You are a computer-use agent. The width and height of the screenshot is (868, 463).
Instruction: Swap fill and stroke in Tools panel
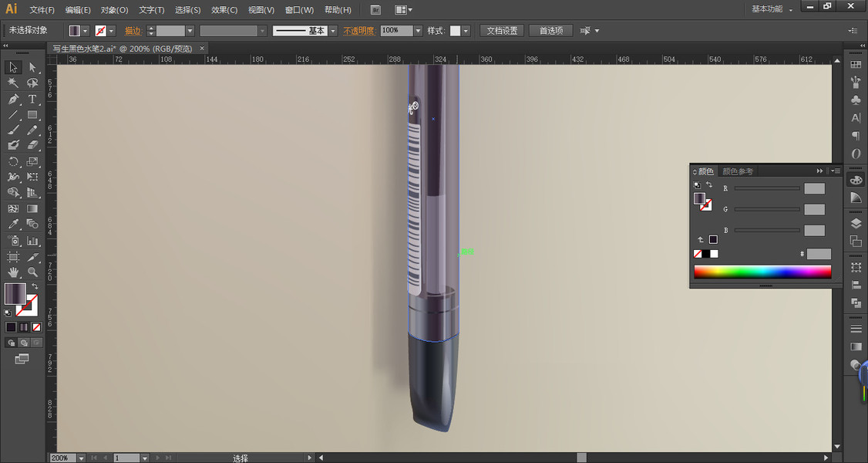coord(35,286)
